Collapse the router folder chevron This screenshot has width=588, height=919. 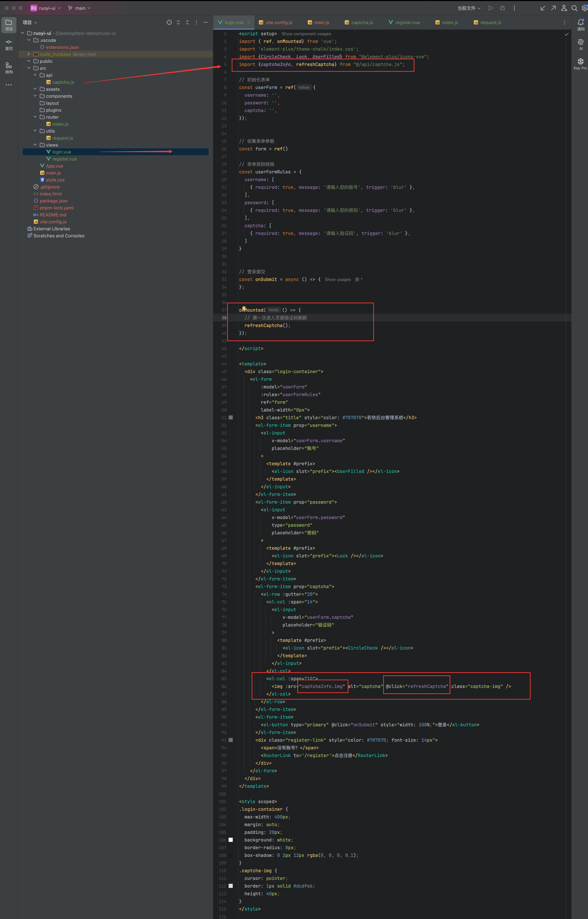coord(35,117)
